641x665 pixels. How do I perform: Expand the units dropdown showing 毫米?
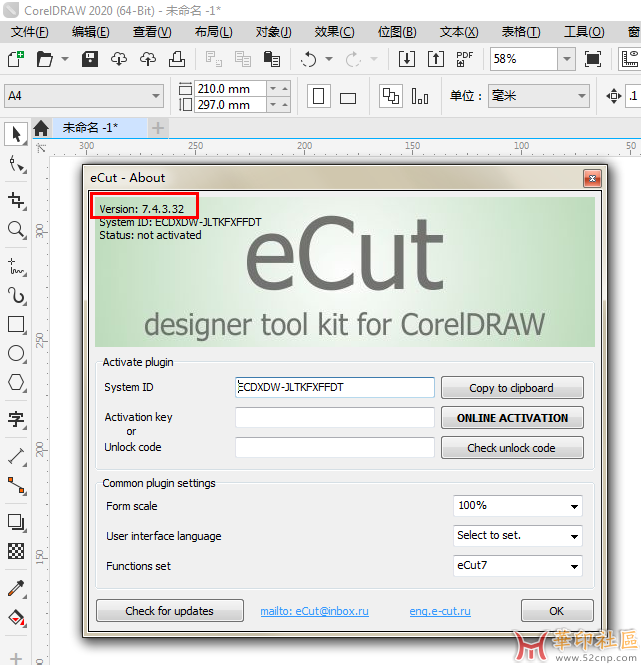click(x=582, y=96)
